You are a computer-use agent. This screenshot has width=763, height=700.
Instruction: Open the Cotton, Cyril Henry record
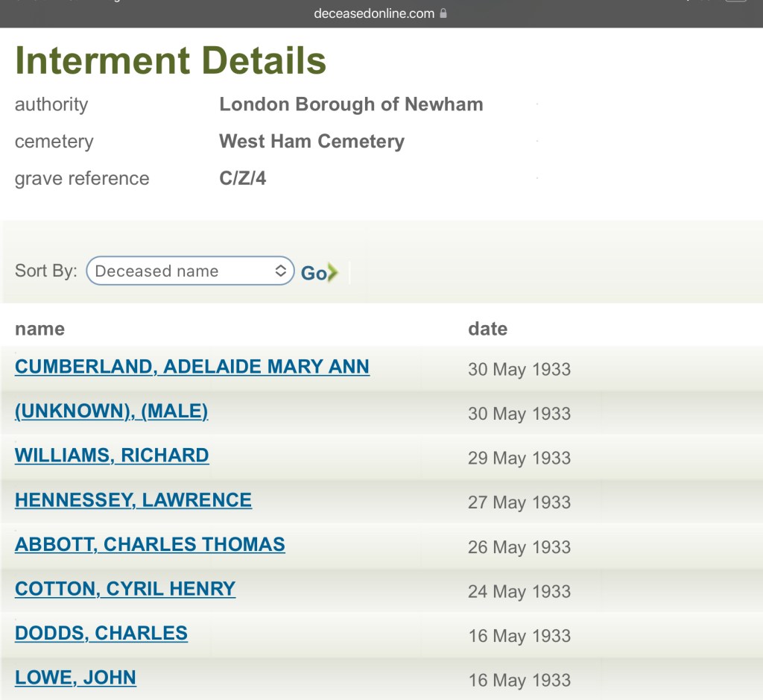(124, 589)
